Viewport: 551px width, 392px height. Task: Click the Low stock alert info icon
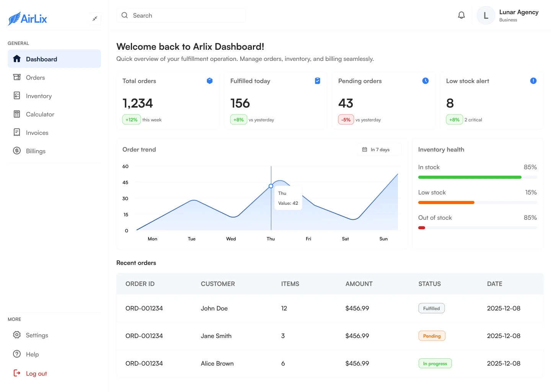(533, 81)
